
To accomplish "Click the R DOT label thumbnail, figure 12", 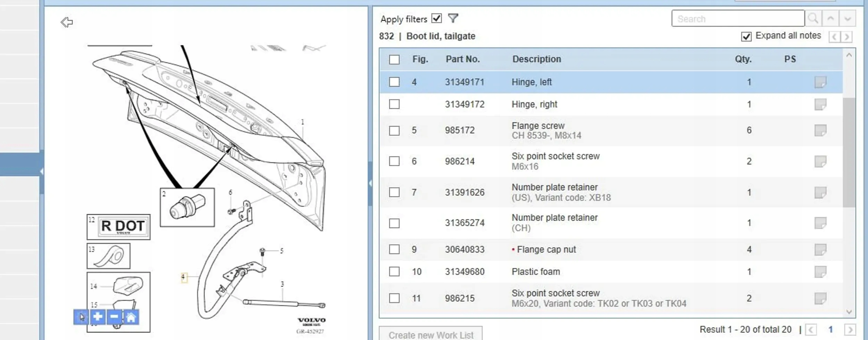I will click(x=118, y=227).
